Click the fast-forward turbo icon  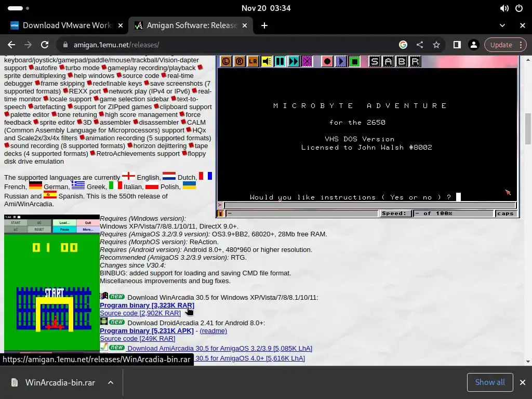294,61
